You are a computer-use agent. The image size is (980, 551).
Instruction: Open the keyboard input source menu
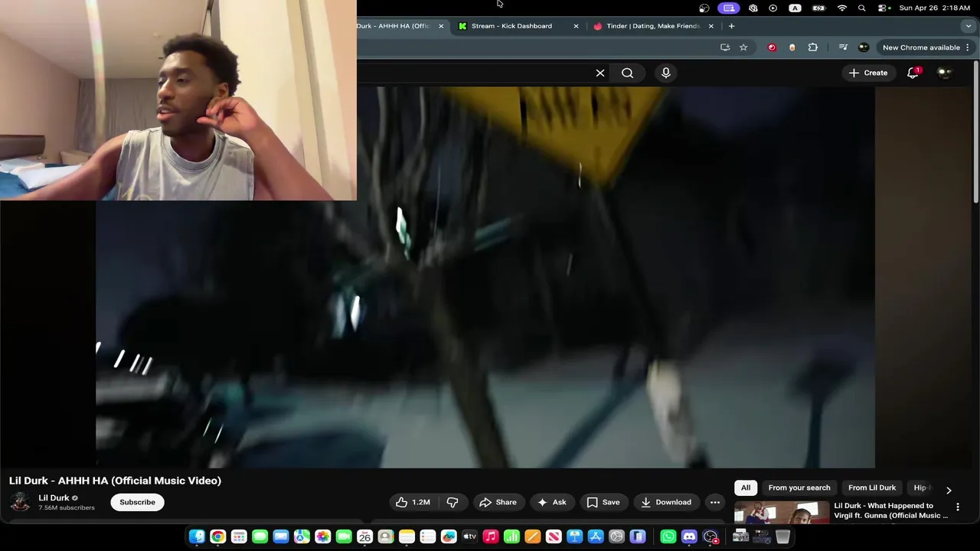click(795, 8)
